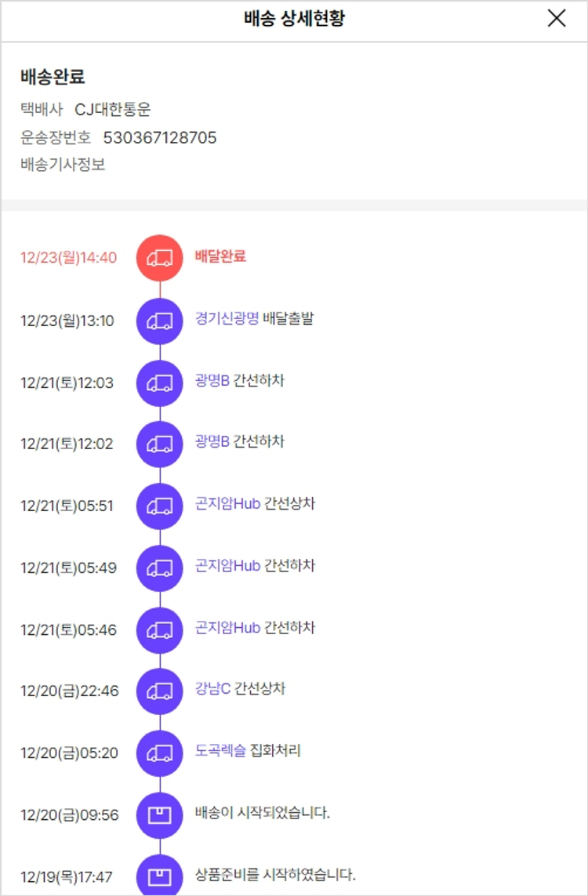This screenshot has width=588, height=896.
Task: Click the box icon for 상품준비를 시작하였습니다
Action: pyautogui.click(x=160, y=876)
